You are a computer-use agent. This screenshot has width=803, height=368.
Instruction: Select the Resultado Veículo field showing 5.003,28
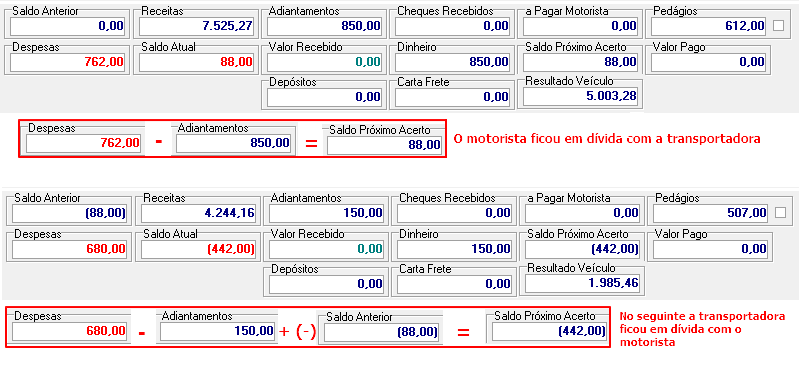[x=580, y=96]
